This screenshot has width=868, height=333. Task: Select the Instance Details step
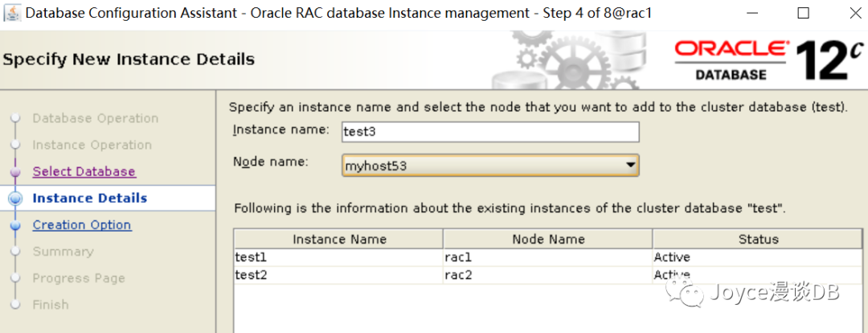[89, 198]
